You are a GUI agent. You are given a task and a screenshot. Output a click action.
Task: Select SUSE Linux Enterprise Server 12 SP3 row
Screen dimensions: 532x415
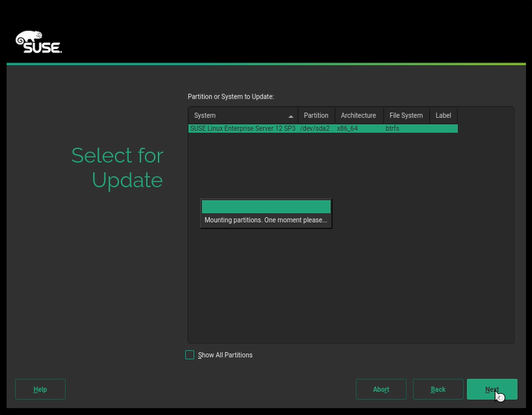click(x=323, y=129)
